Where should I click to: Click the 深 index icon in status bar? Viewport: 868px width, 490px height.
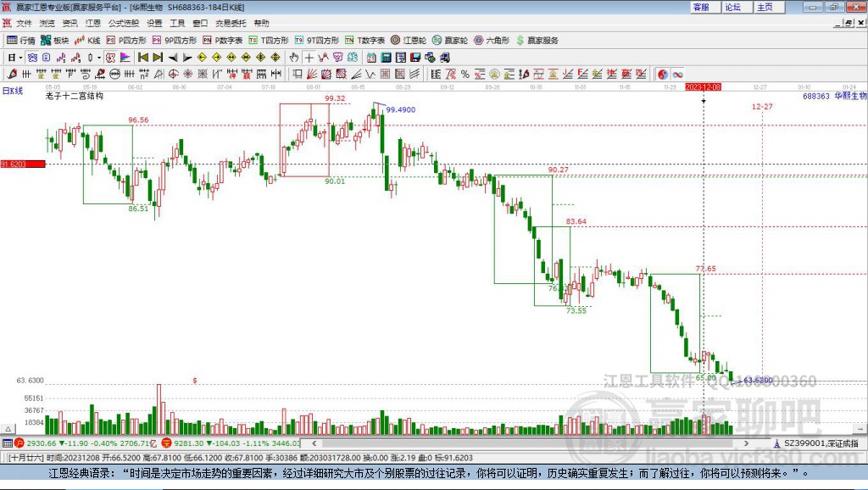(166, 443)
